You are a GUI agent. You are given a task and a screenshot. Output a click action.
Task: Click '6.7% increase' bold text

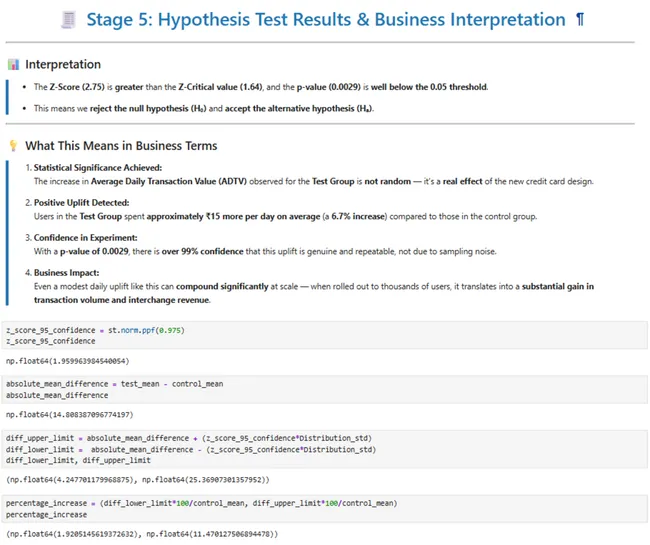(359, 216)
